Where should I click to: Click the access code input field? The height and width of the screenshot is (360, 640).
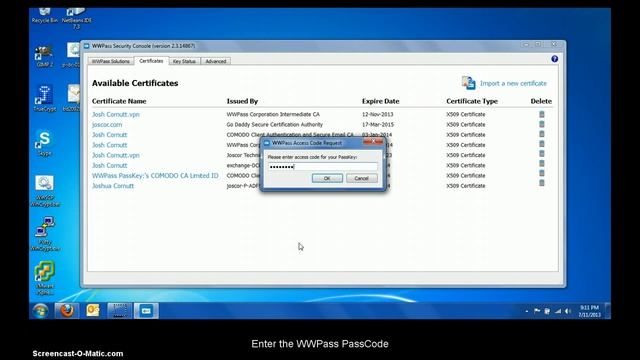[x=322, y=167]
